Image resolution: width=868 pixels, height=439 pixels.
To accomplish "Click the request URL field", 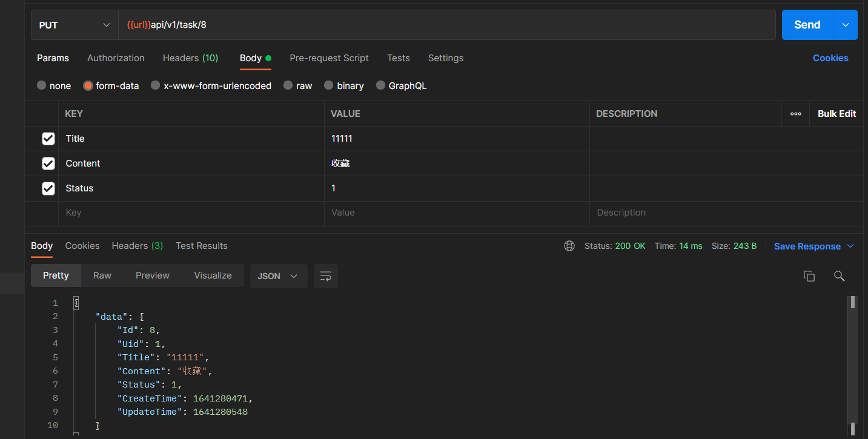I will point(447,25).
